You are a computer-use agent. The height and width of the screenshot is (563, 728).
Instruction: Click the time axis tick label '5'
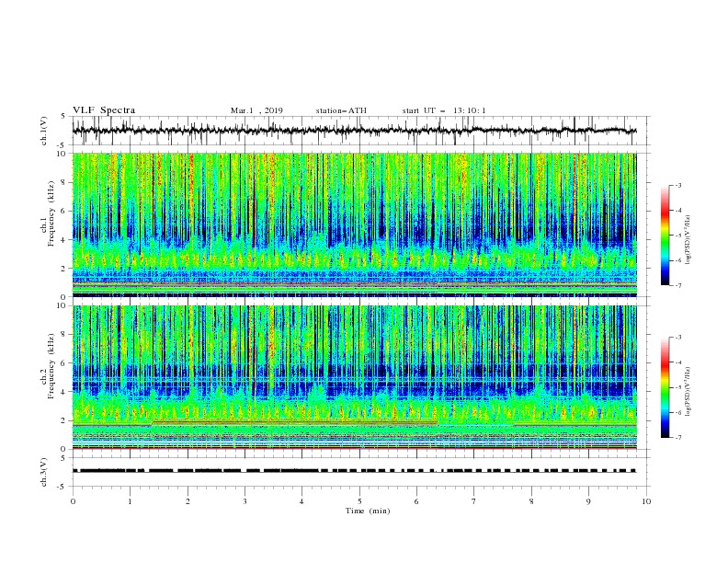(x=359, y=501)
